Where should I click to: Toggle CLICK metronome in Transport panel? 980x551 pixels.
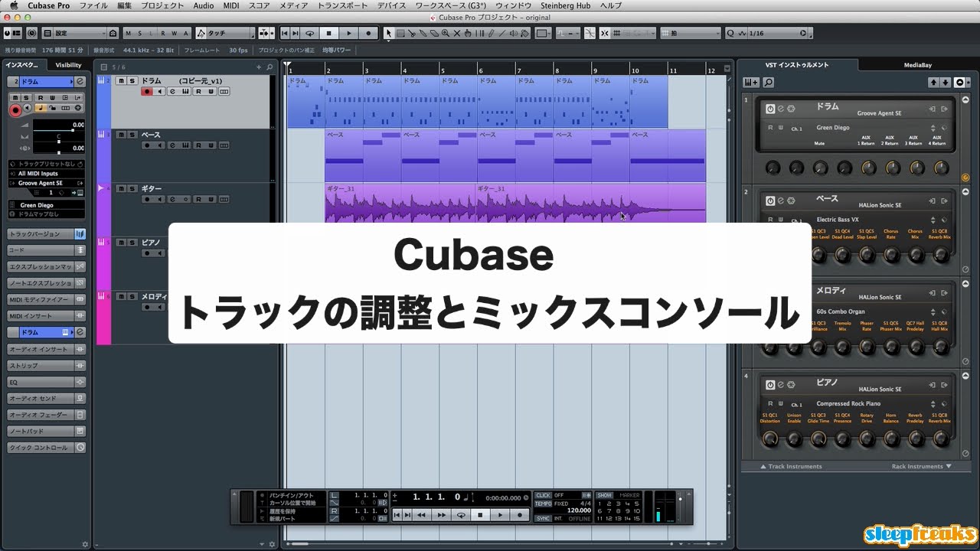543,495
